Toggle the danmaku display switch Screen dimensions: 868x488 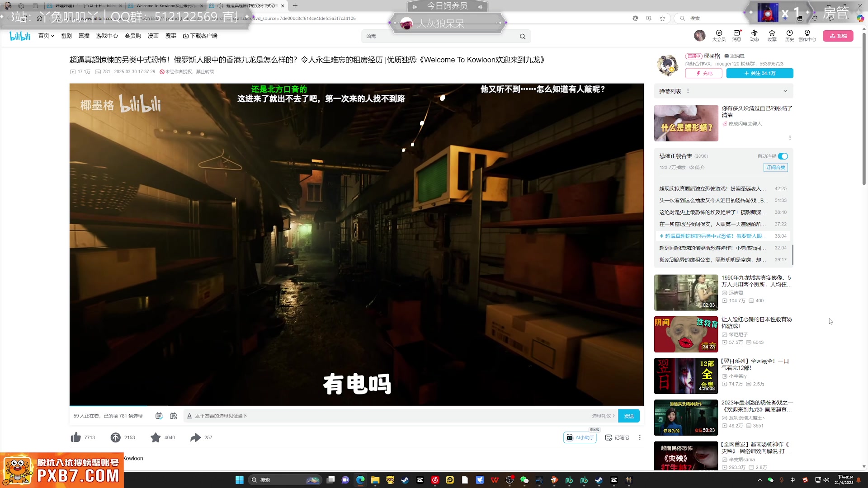point(159,416)
